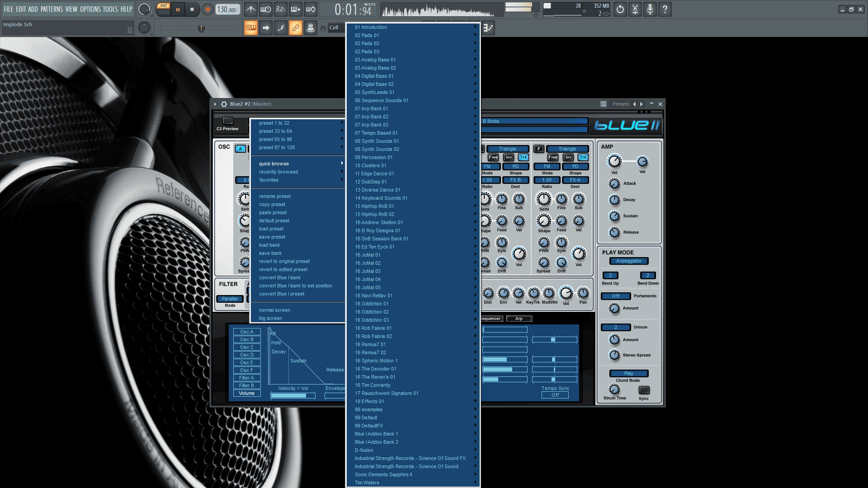Open the Blue2 plugin gear options icon

click(224, 104)
